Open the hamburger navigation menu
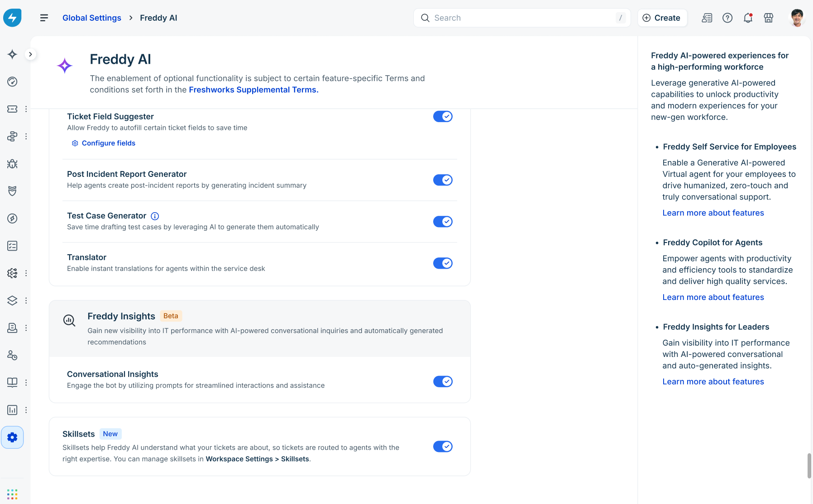The width and height of the screenshot is (813, 504). pos(44,18)
